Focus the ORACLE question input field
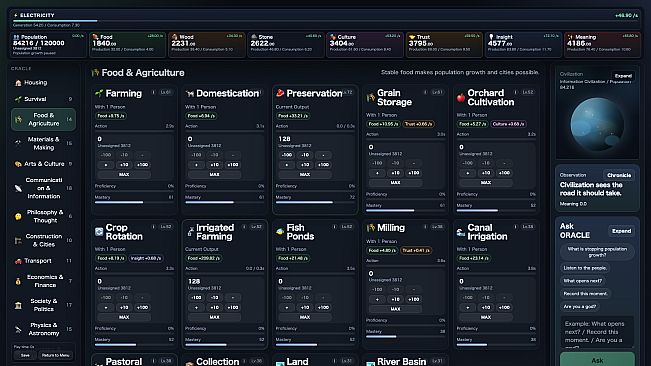The image size is (651, 366). tap(597, 332)
